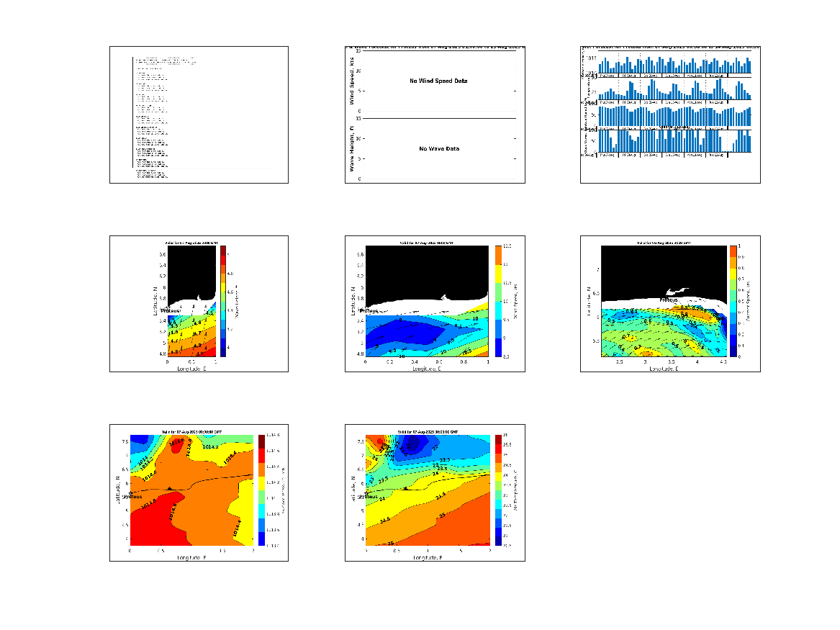The image size is (840, 630).
Task: Click the air temperature map color bar
Action: (498, 490)
